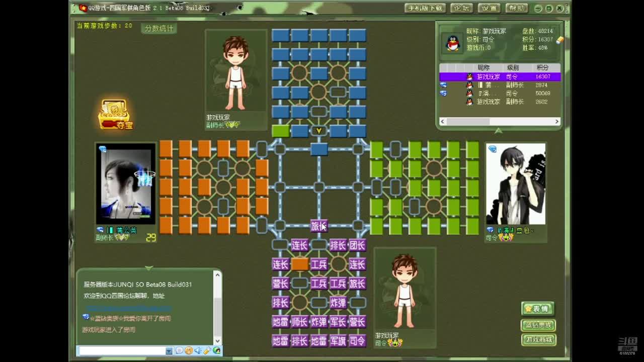Click the 29 countdown timer number

(x=151, y=238)
